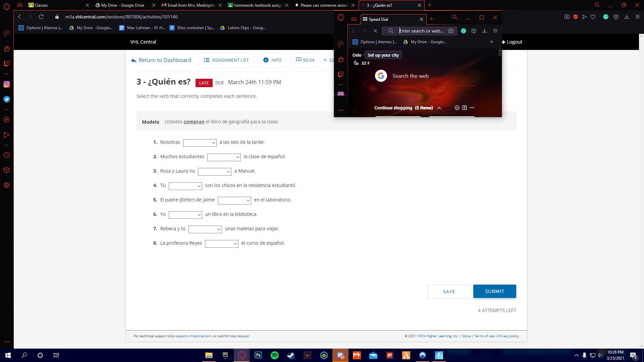The height and width of the screenshot is (362, 644).
Task: Click the heart bookmark icon in address bar
Action: click(593, 17)
